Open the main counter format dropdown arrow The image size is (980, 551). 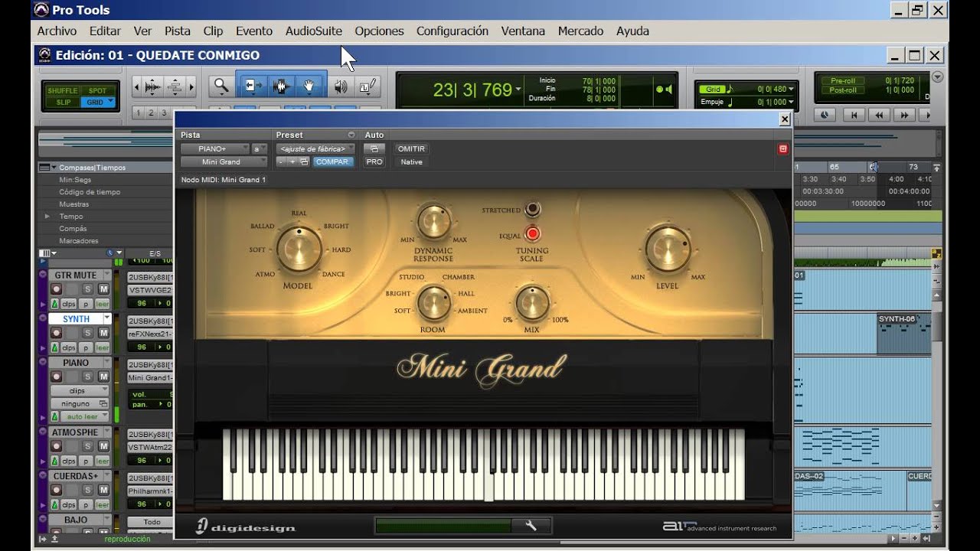(x=518, y=90)
